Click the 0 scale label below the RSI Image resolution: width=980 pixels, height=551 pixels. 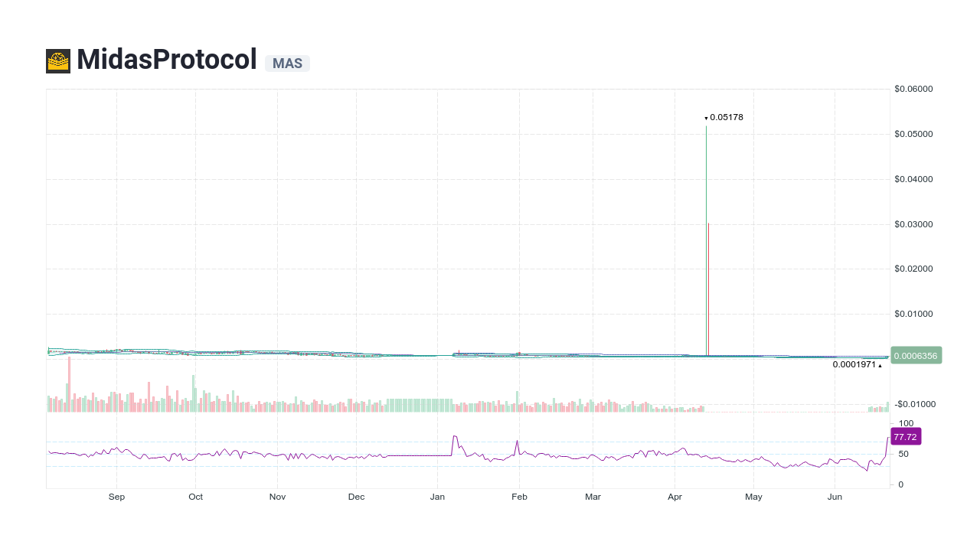tap(901, 484)
